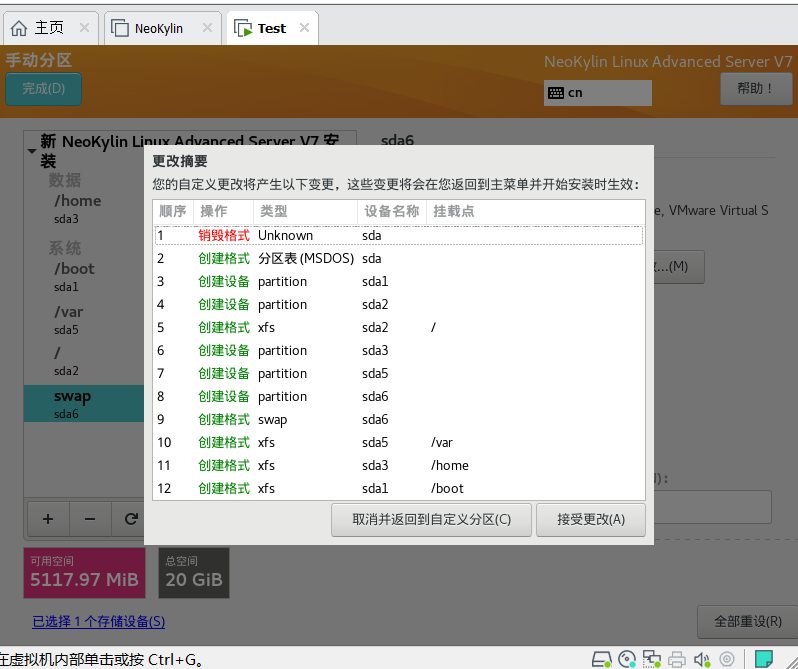Click the cn keyboard layout selector

(597, 93)
